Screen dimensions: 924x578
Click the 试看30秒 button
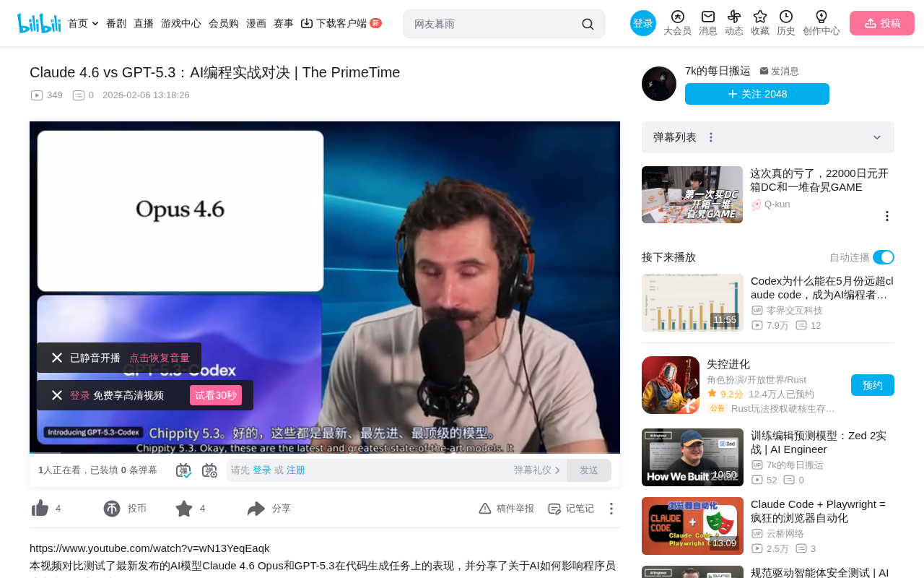tap(216, 395)
